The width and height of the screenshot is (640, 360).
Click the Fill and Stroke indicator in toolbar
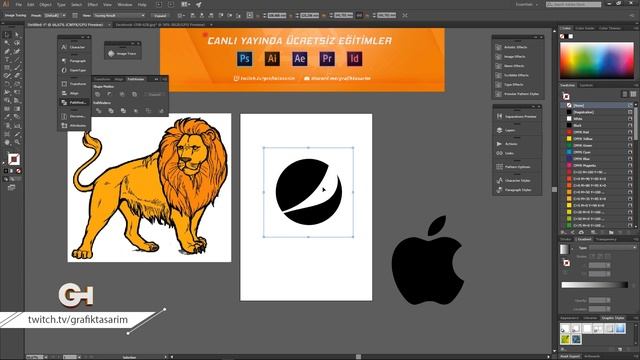(13, 159)
